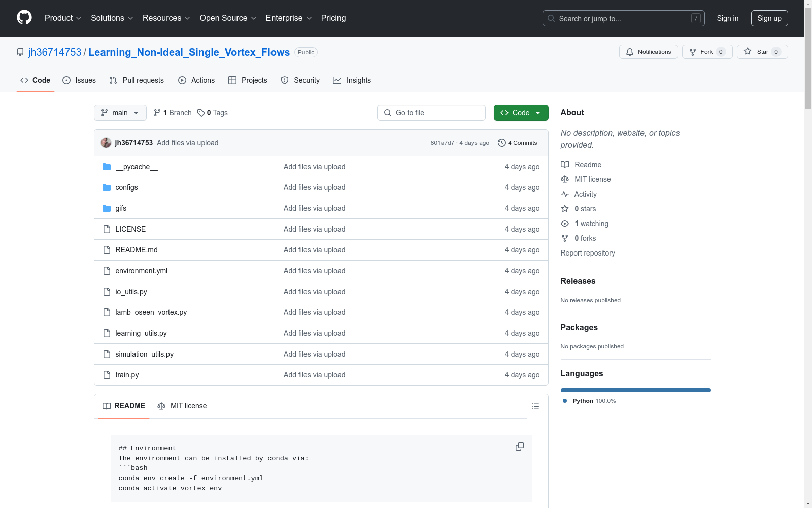Click the book icon beside Readme in About
The height and width of the screenshot is (508, 812).
click(565, 165)
